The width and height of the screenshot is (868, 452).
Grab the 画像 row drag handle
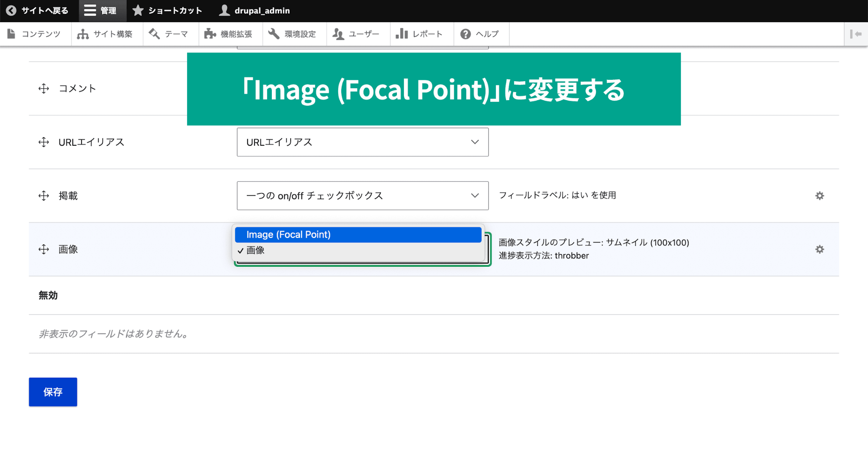(43, 249)
